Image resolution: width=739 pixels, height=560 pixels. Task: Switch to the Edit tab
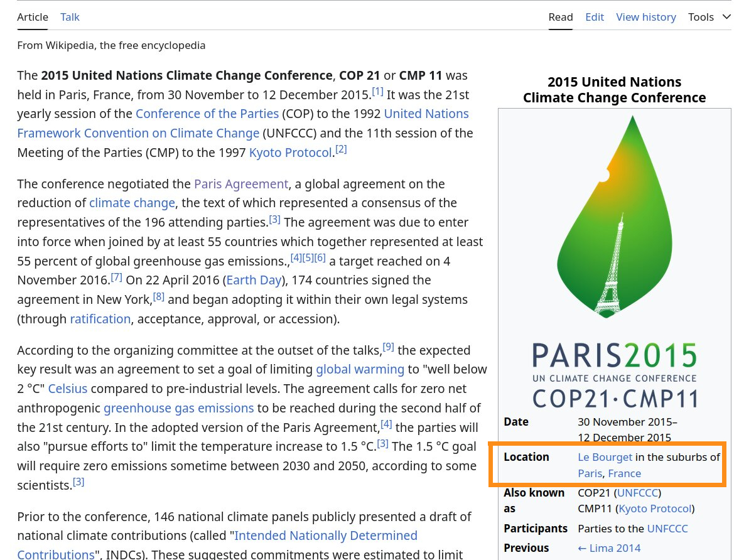point(595,16)
